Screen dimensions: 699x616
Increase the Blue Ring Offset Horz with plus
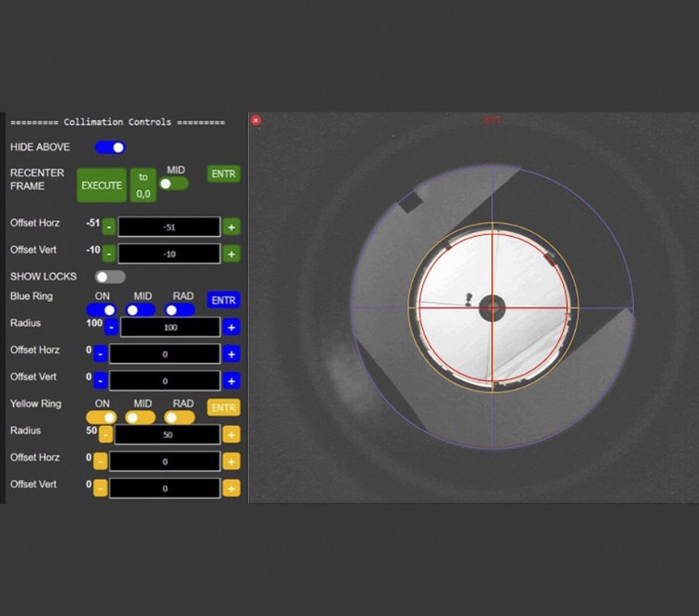[231, 354]
